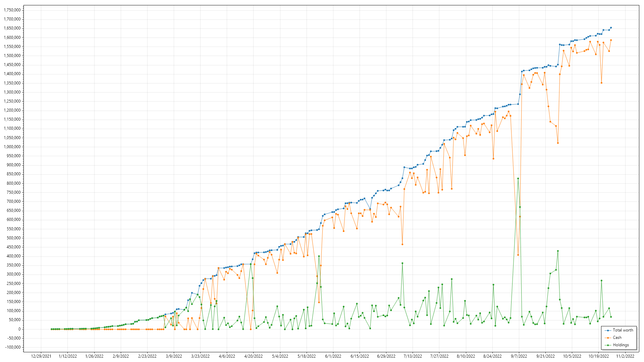Click the 0 value axis label
The width and height of the screenshot is (644, 362).
(x=19, y=329)
